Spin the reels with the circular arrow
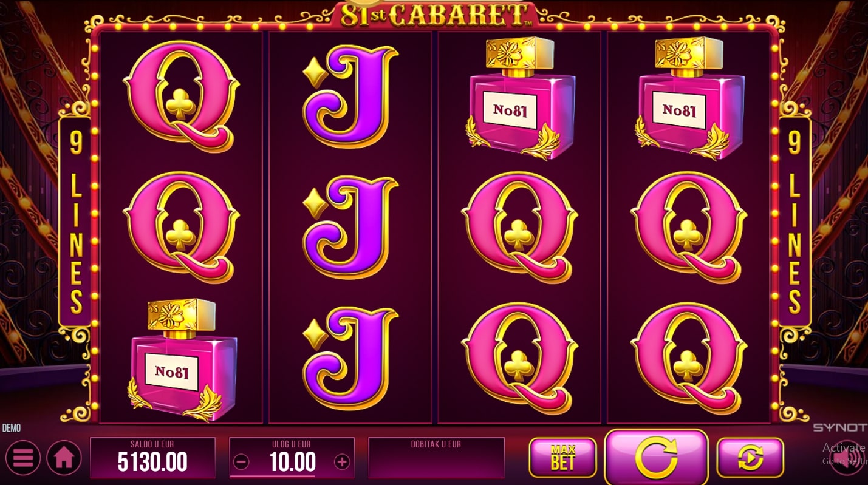Screen dimensions: 868x485 657,457
